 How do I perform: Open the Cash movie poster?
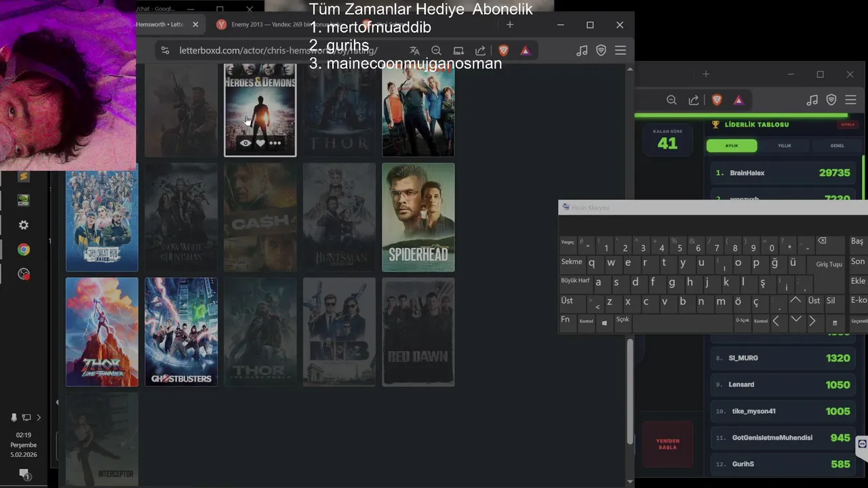(260, 218)
